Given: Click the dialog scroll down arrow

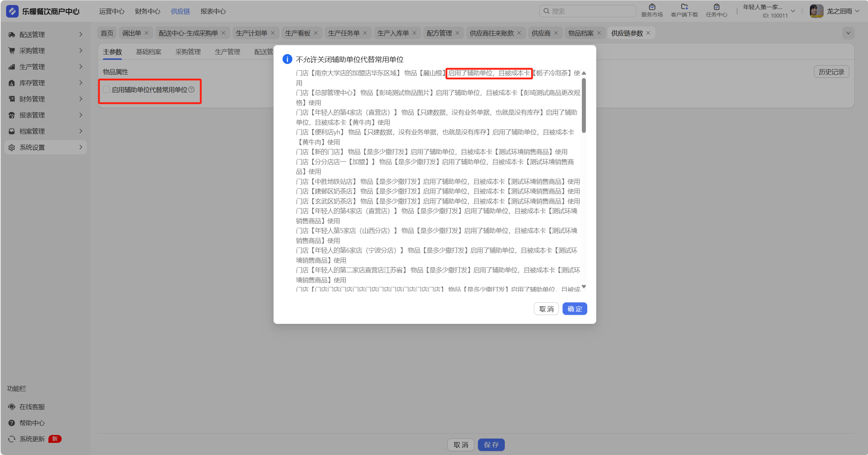Looking at the screenshot, I should coord(584,287).
